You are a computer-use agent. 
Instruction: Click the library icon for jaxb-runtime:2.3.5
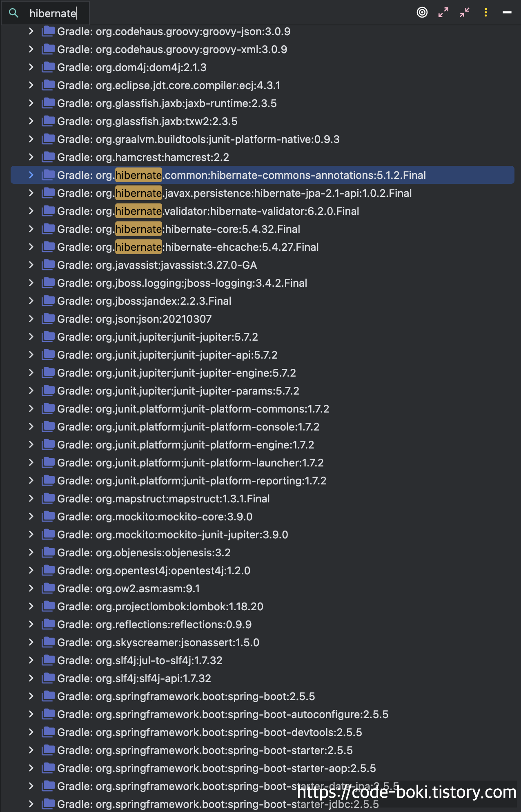click(48, 103)
